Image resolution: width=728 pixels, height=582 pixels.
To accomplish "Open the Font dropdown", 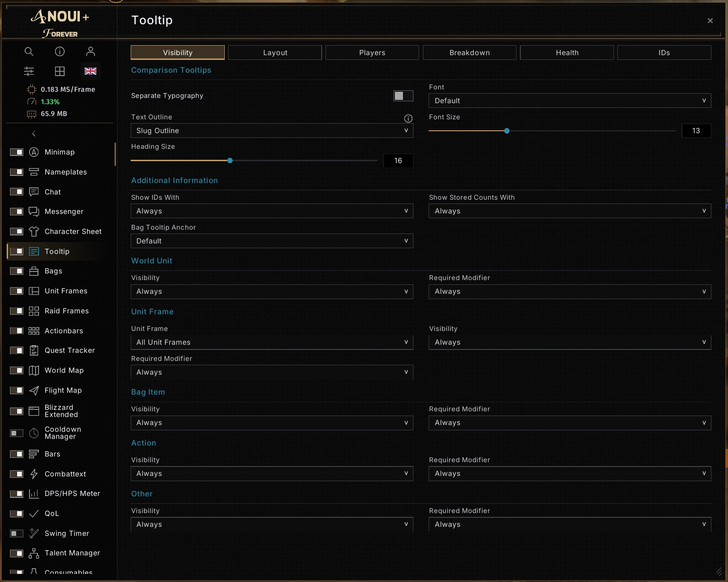I will pos(570,101).
